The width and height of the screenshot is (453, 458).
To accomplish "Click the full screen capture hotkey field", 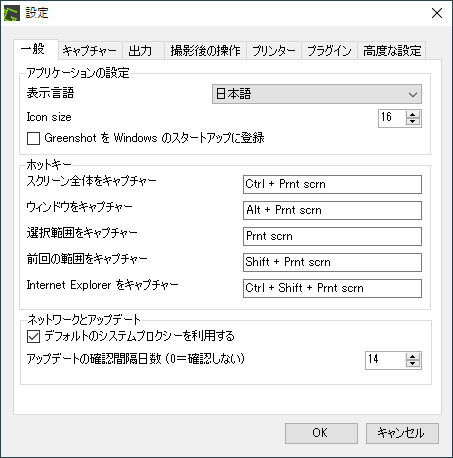I will point(332,184).
